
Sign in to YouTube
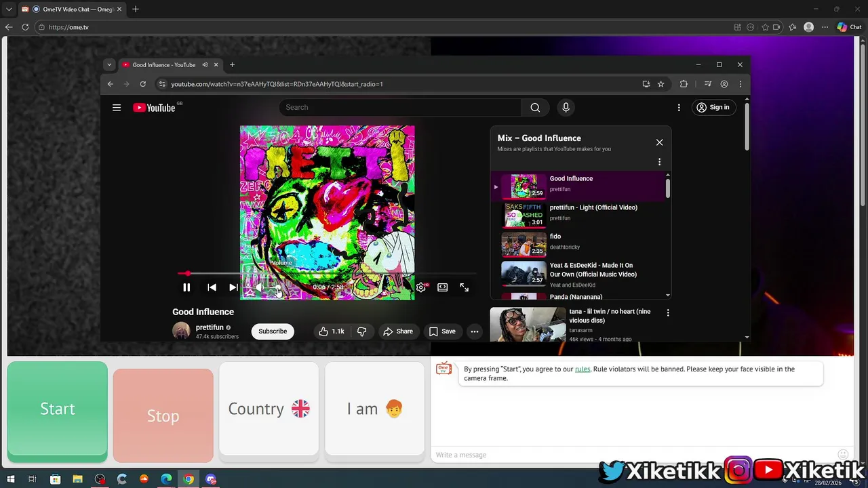click(713, 107)
